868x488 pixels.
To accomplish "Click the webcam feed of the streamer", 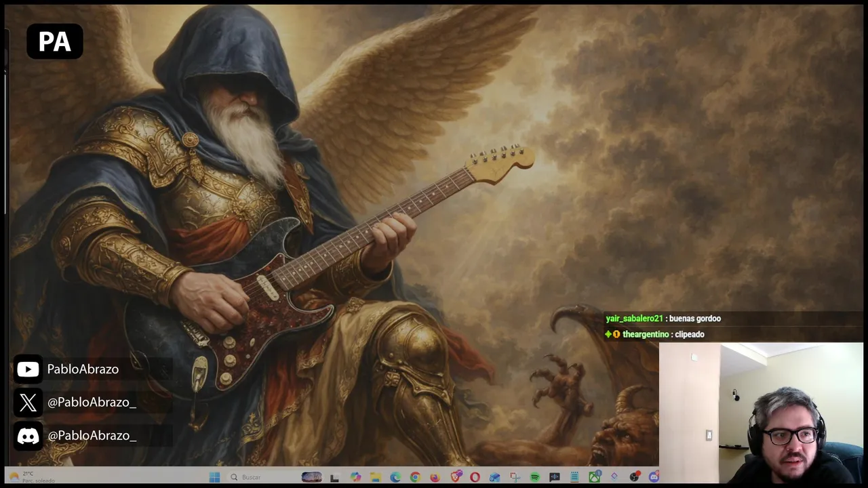I will tap(761, 413).
